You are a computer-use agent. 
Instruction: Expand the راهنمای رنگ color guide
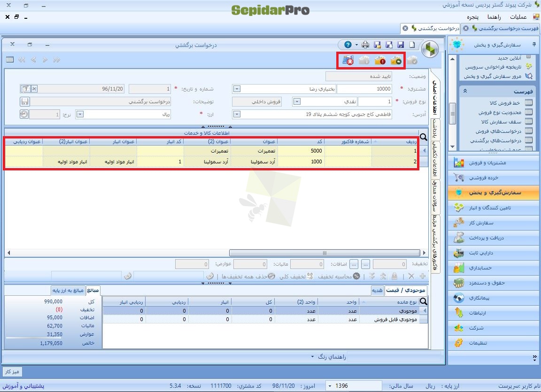[328, 356]
